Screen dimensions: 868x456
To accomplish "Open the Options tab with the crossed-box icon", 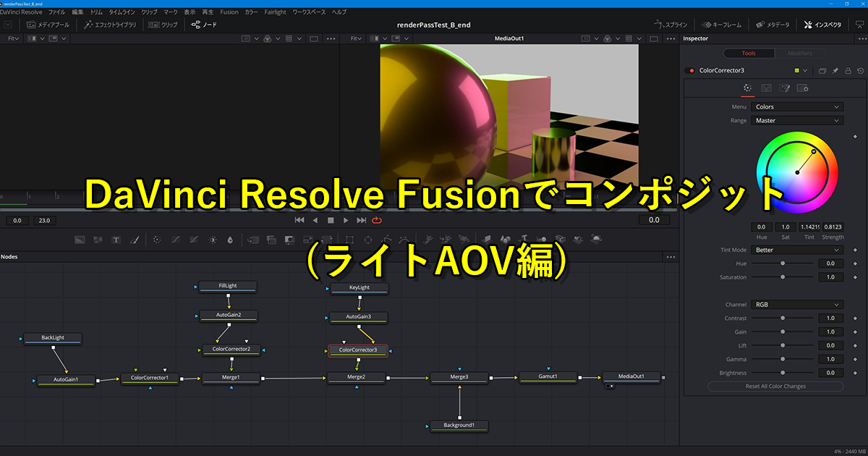I will coord(767,88).
